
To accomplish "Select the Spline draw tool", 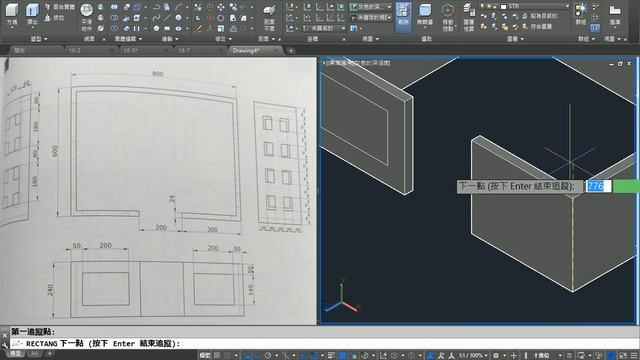I will [x=156, y=18].
